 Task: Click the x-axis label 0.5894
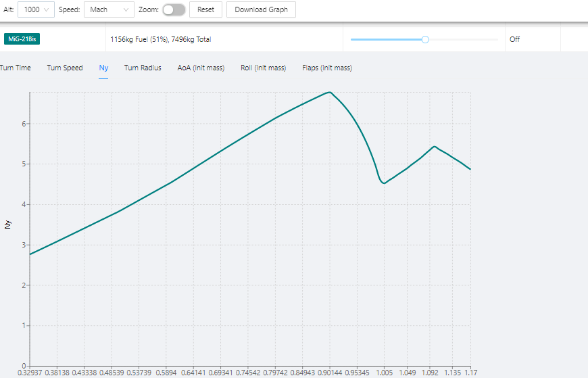click(x=166, y=373)
